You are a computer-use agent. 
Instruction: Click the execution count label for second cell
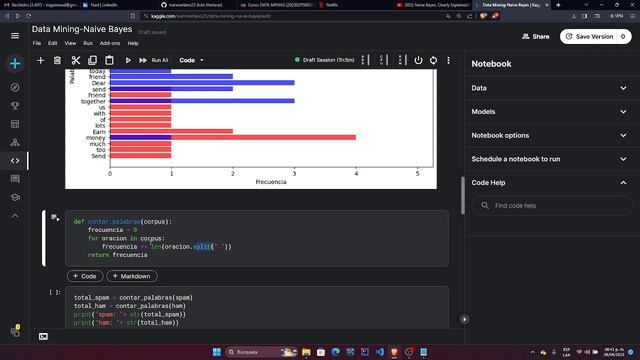[55, 292]
